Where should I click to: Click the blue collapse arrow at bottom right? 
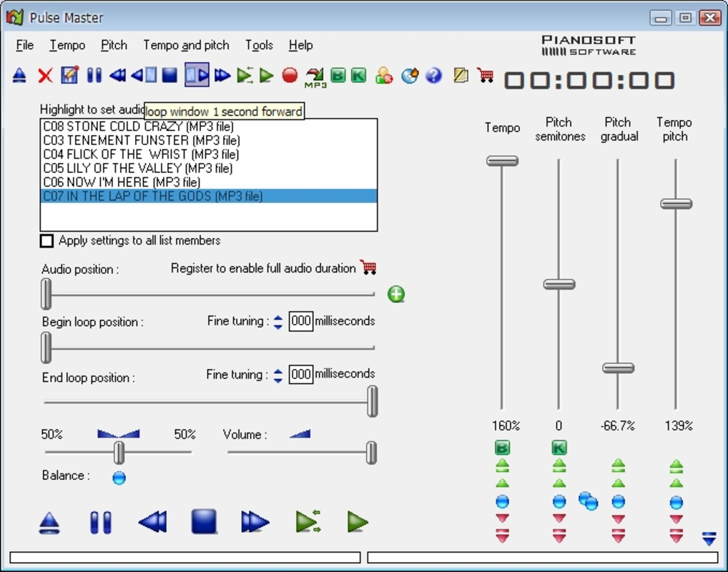pos(709,538)
